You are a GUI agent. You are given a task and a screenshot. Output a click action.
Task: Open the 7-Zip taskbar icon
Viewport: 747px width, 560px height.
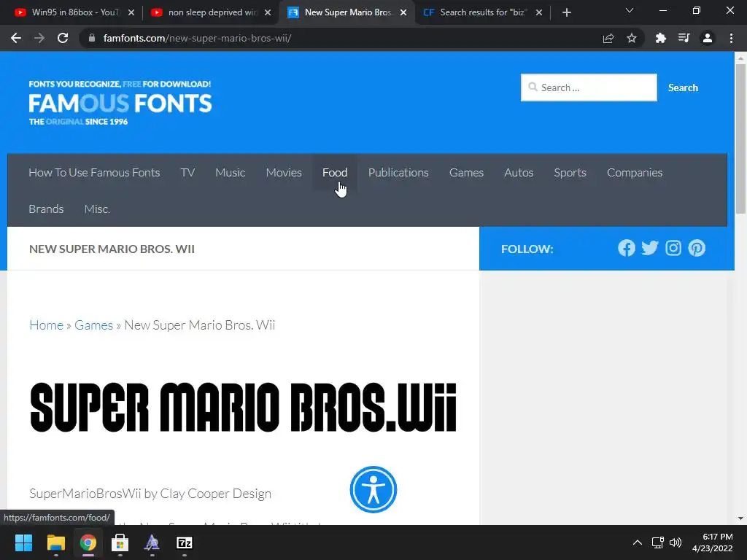point(185,542)
